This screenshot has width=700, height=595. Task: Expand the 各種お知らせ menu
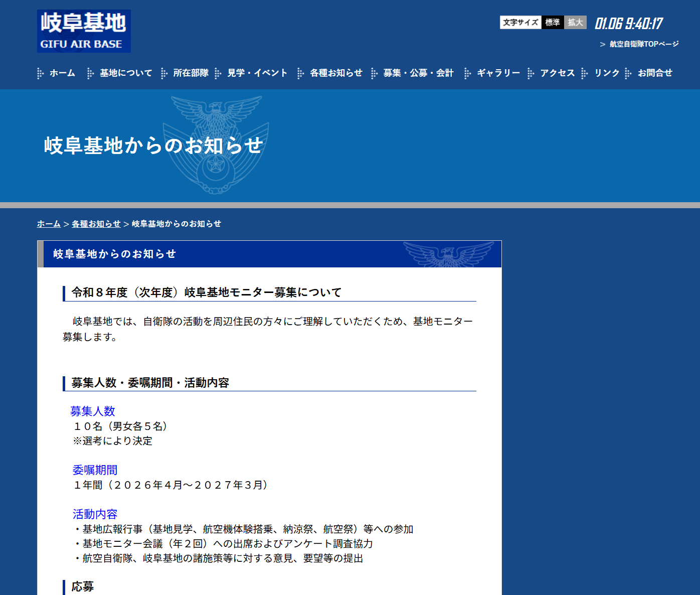coord(336,73)
